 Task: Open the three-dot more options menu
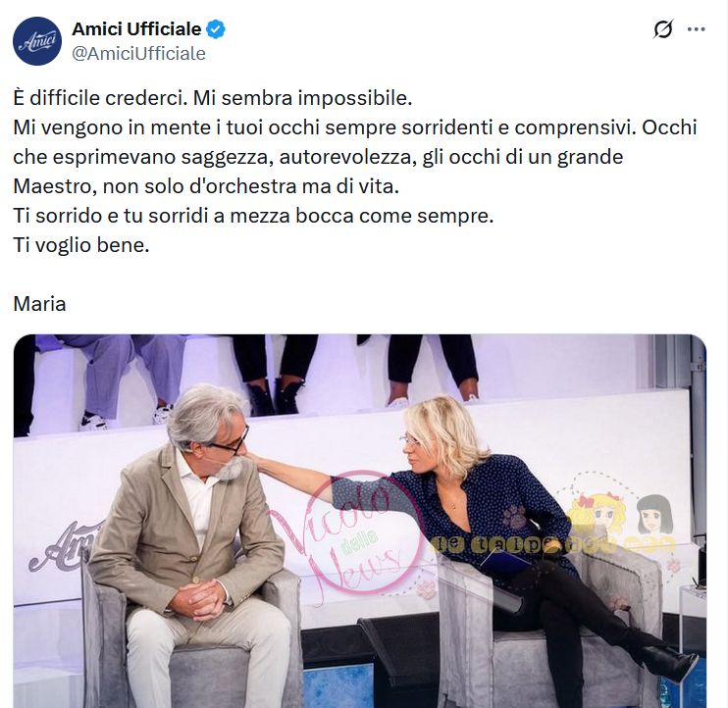click(697, 29)
